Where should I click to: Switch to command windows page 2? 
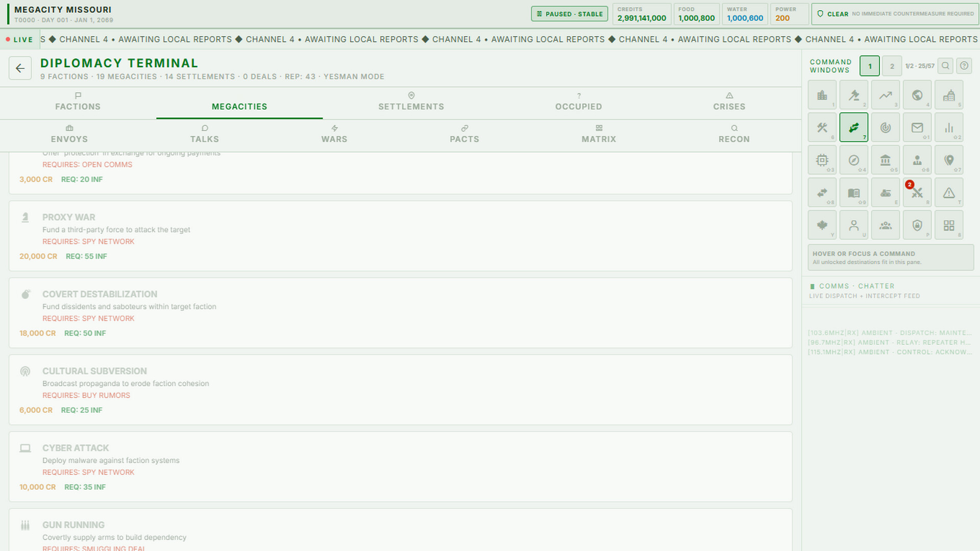pos(892,66)
